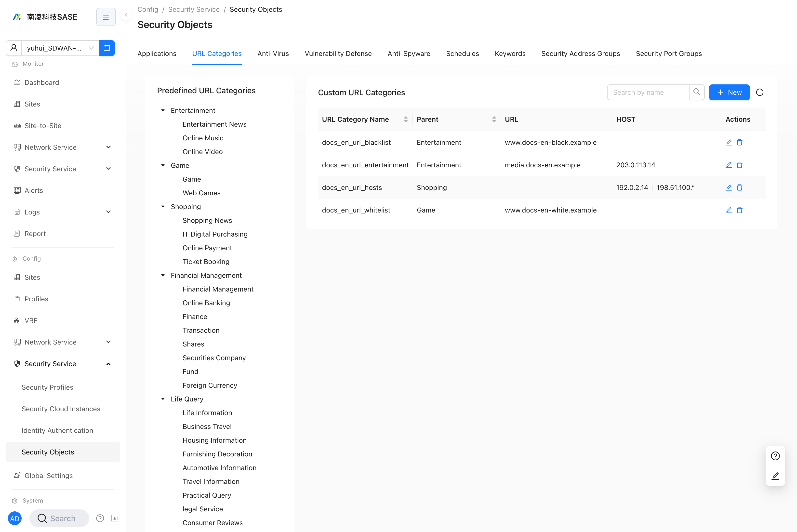Collapse the Life Query category tree
The width and height of the screenshot is (797, 532).
pyautogui.click(x=163, y=399)
